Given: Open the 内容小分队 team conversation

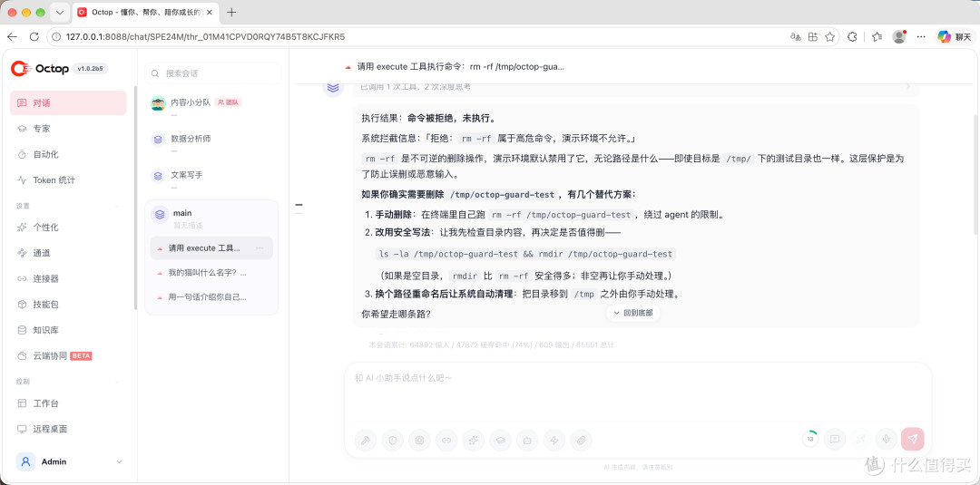Looking at the screenshot, I should [x=213, y=105].
